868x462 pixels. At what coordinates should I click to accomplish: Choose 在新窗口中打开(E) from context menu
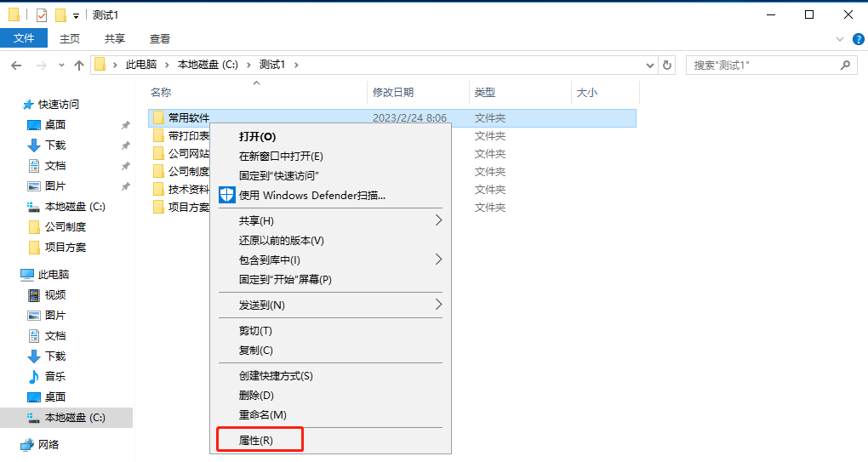pos(331,157)
